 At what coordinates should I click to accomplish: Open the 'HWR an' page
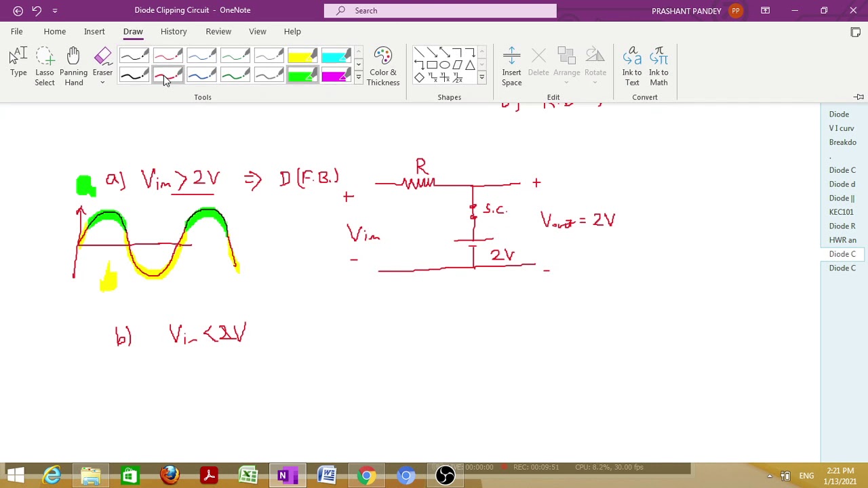[842, 240]
